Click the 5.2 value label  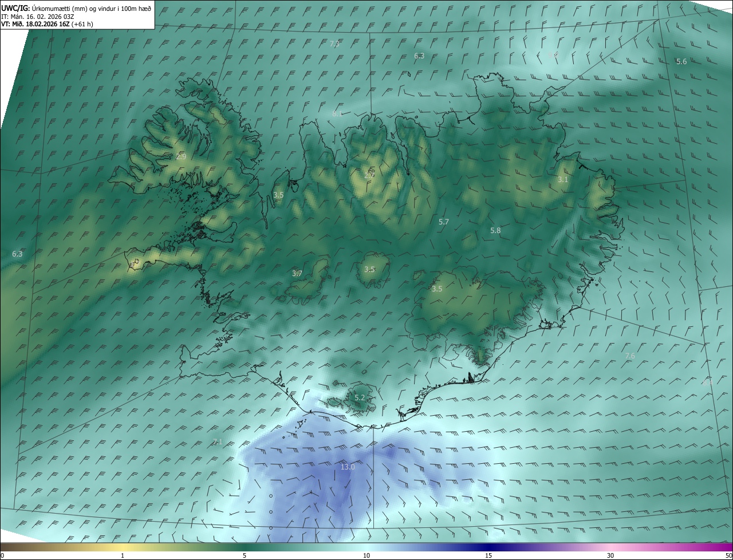(x=360, y=397)
